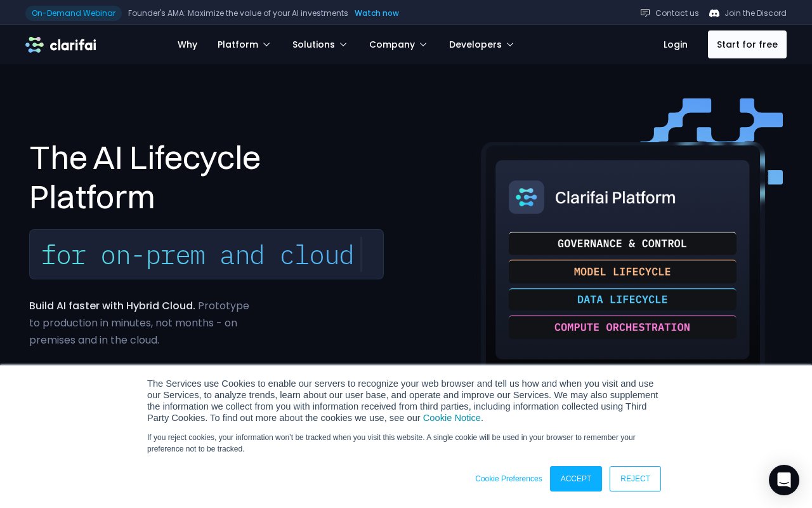Click the REJECT cookies button

click(635, 479)
